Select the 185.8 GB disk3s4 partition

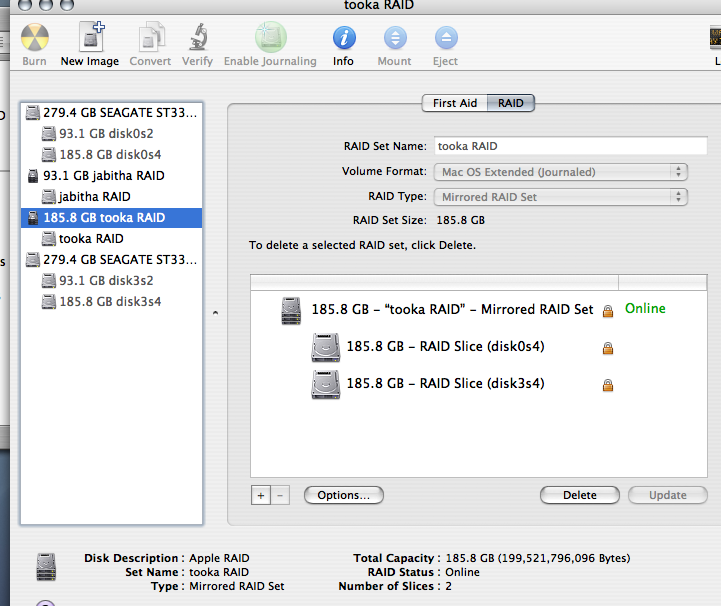[111, 302]
